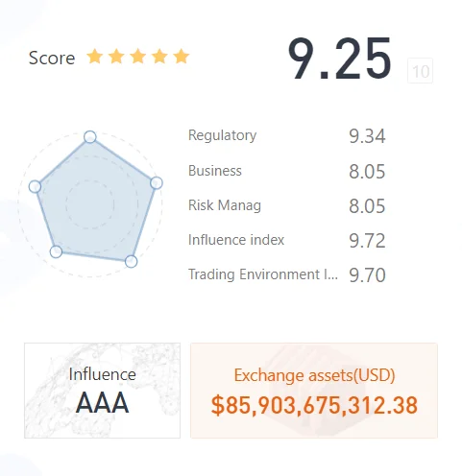Click the $85,903,675,312.38 asset amount
The height and width of the screenshot is (476, 462).
[314, 405]
